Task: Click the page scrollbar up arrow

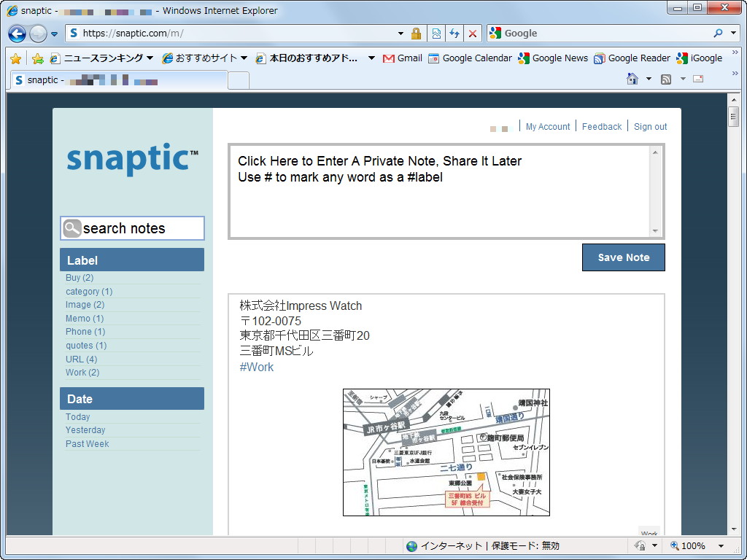Action: tap(734, 99)
